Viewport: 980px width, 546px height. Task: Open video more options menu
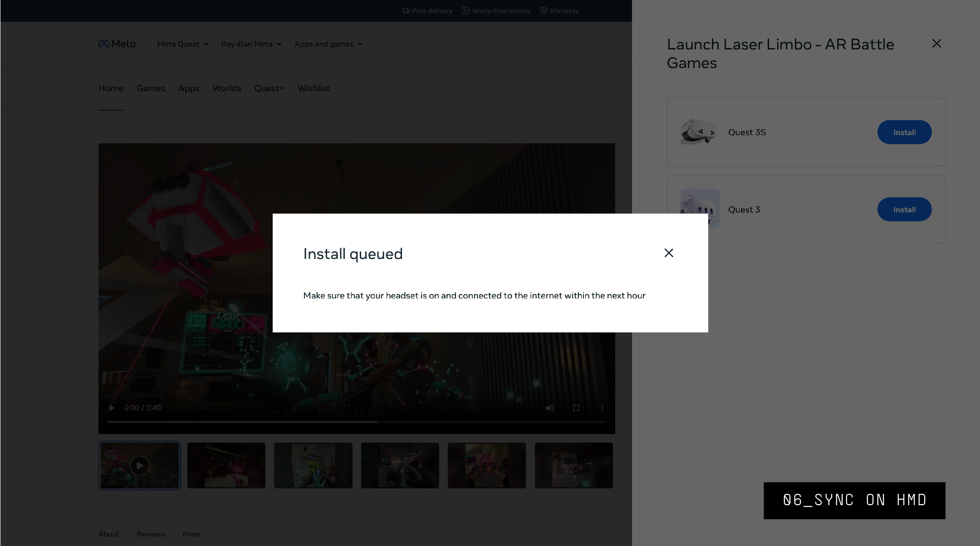pyautogui.click(x=602, y=408)
